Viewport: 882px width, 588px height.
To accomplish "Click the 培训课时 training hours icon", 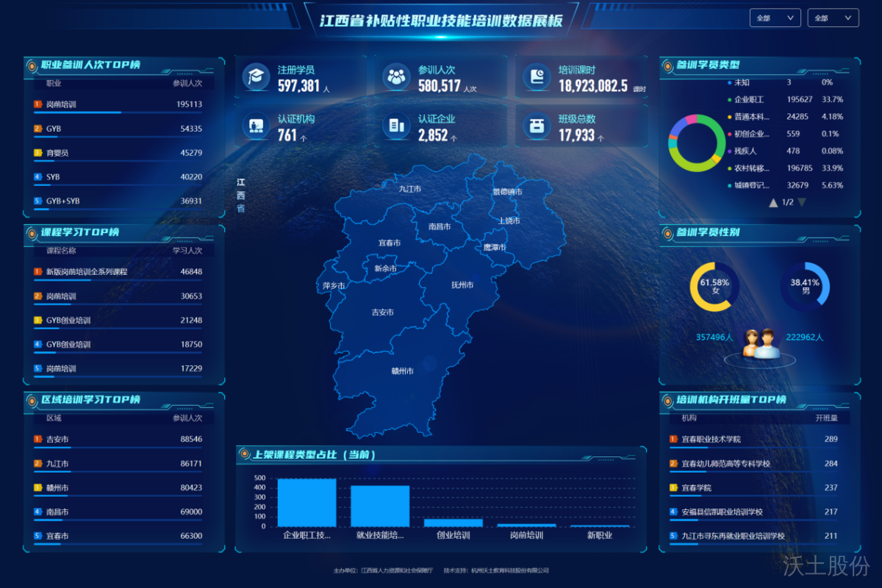I will 537,76.
